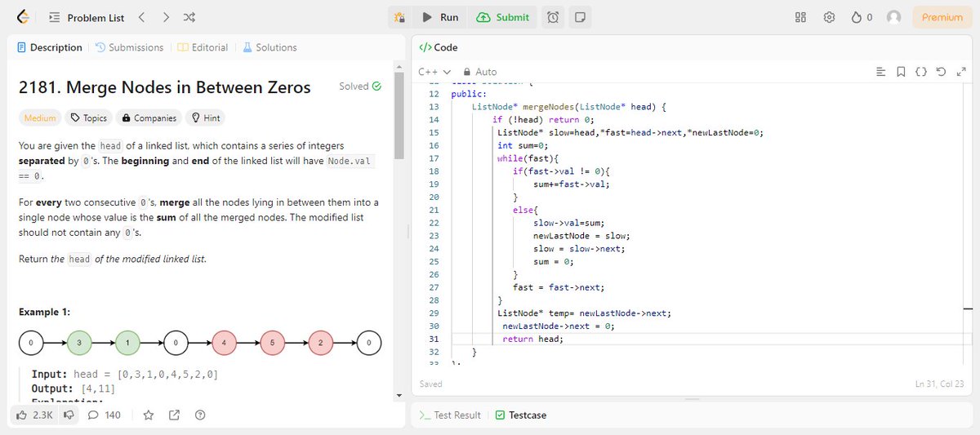Switch to the Solutions tab
This screenshot has width=980, height=435.
pyautogui.click(x=269, y=47)
